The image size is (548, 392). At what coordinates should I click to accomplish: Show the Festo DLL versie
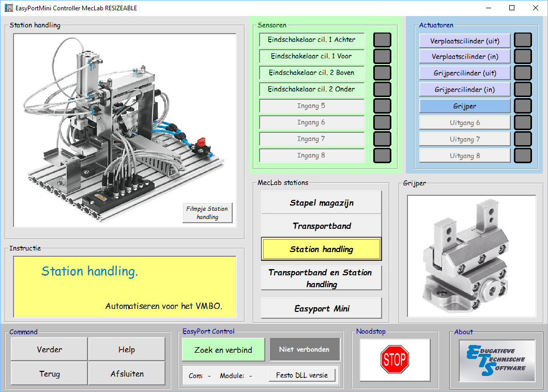302,375
